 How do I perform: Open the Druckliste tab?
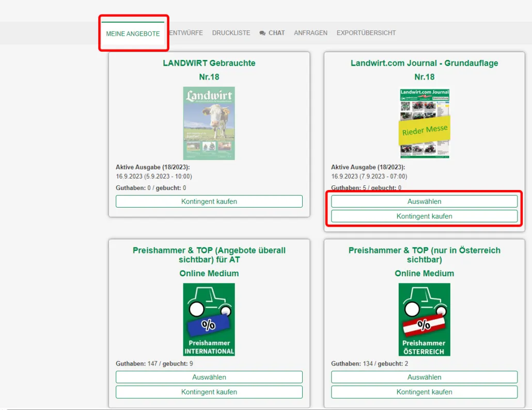point(231,33)
